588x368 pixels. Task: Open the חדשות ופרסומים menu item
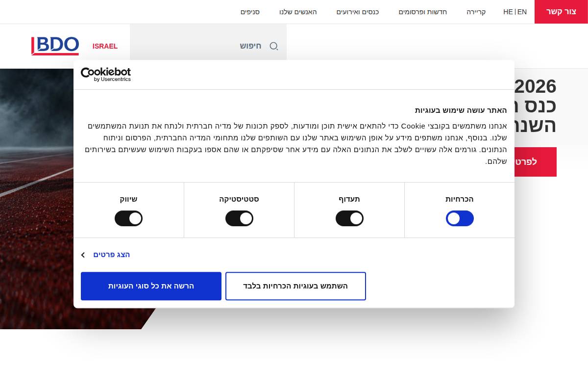pos(422,12)
